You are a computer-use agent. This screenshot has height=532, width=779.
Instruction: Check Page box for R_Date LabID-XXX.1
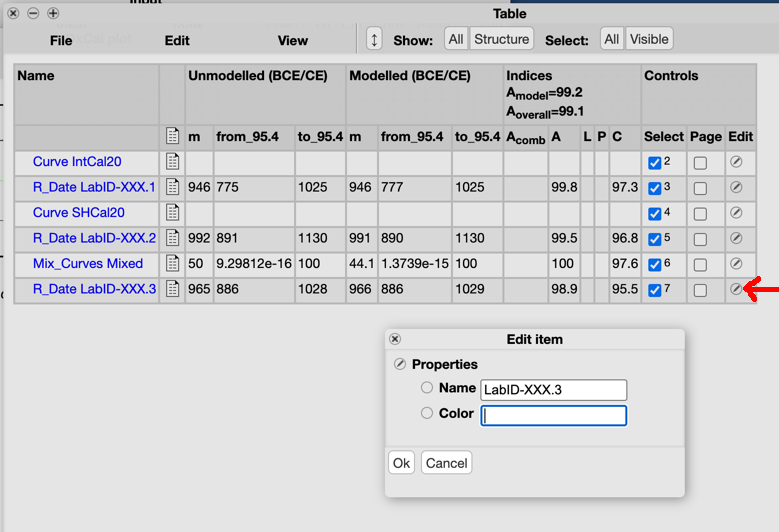pyautogui.click(x=701, y=189)
